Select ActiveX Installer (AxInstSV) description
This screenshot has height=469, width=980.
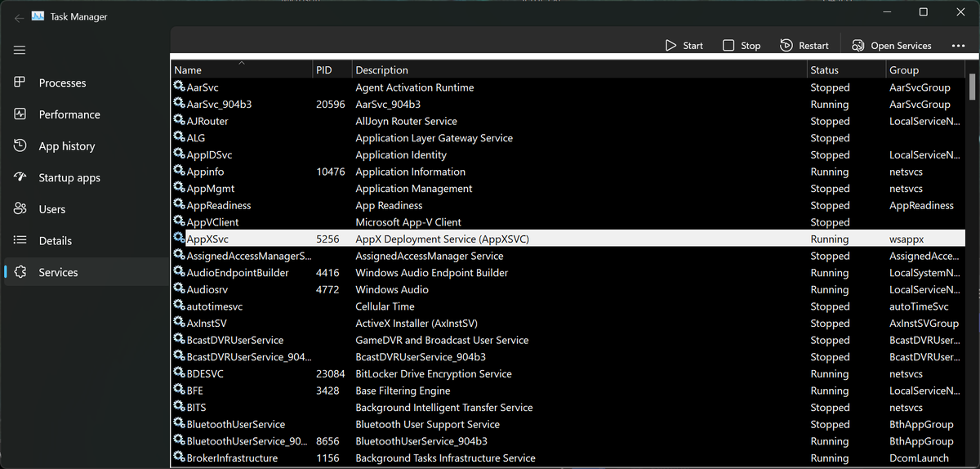tap(416, 324)
